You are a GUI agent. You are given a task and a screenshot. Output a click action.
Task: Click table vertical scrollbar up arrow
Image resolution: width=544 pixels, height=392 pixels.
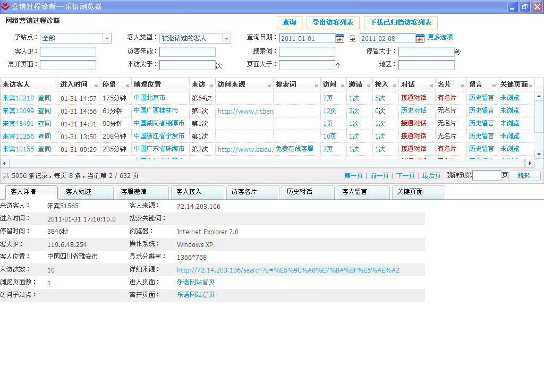(x=539, y=96)
